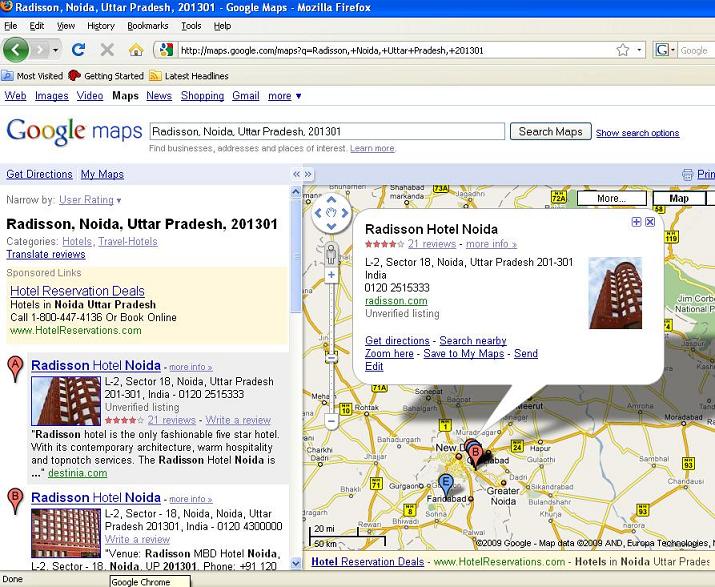Open the address bar history dropdown
Screen dimensions: 715x587
[x=639, y=50]
